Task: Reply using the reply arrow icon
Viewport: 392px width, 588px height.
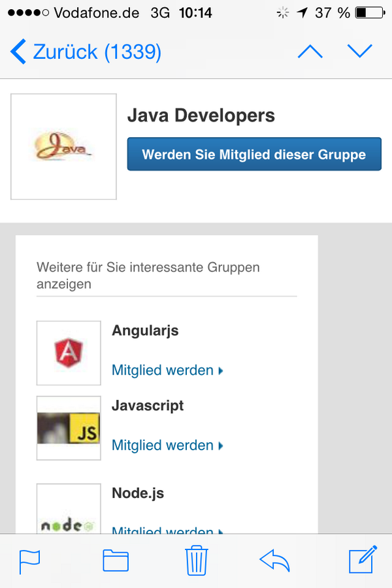Action: (275, 561)
